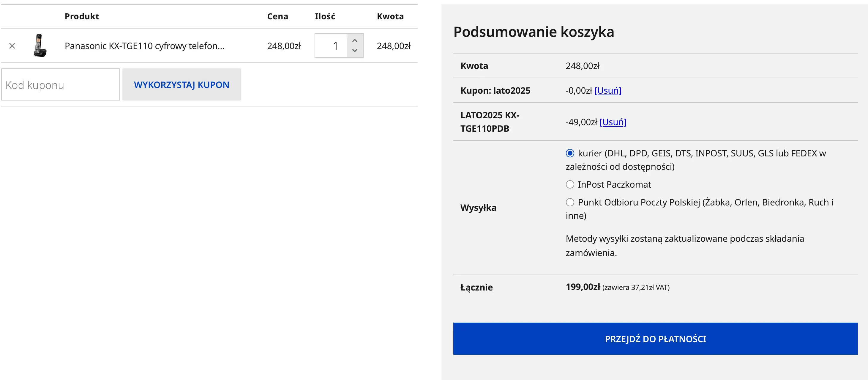Proceed with the Przejdź do płatności button
Screen dimensions: 868x380
[x=655, y=339]
